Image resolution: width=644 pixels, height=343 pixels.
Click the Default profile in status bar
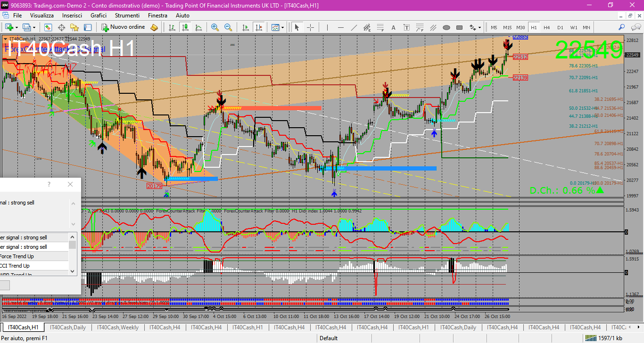(x=329, y=338)
